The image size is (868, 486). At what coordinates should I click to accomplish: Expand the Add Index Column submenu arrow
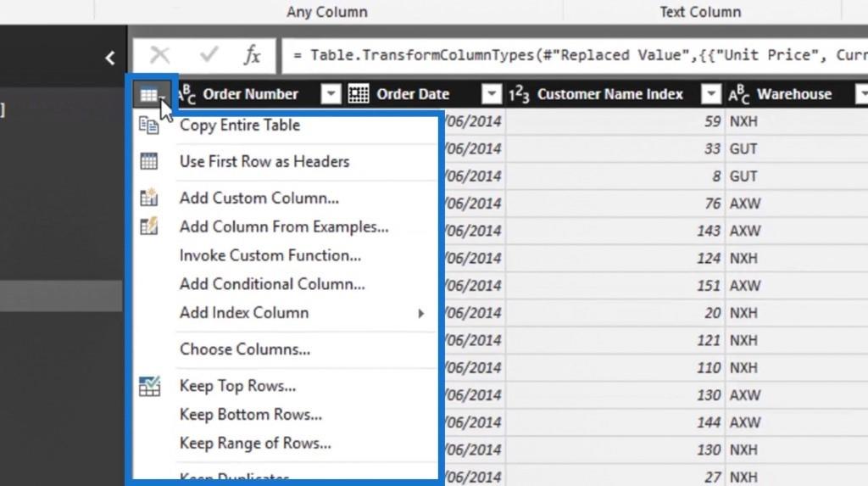pos(420,313)
